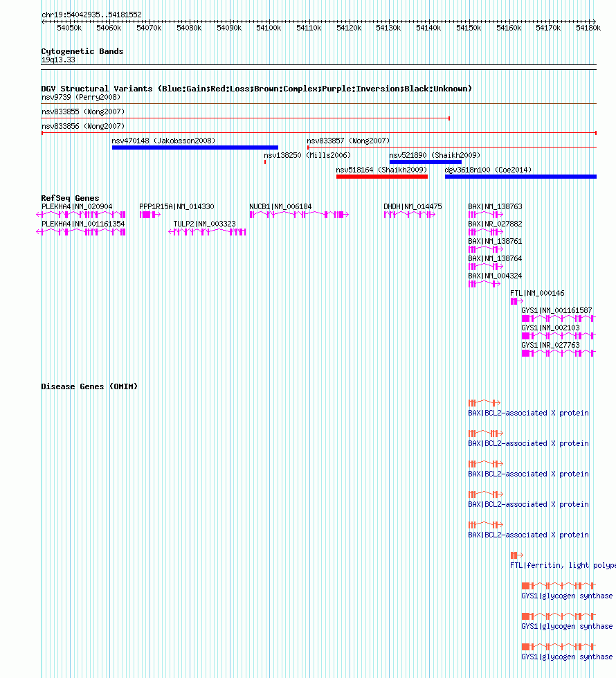Image resolution: width=616 pixels, height=678 pixels.
Task: Click the dgv3618n100 (Coe2014) label
Action: (x=488, y=170)
